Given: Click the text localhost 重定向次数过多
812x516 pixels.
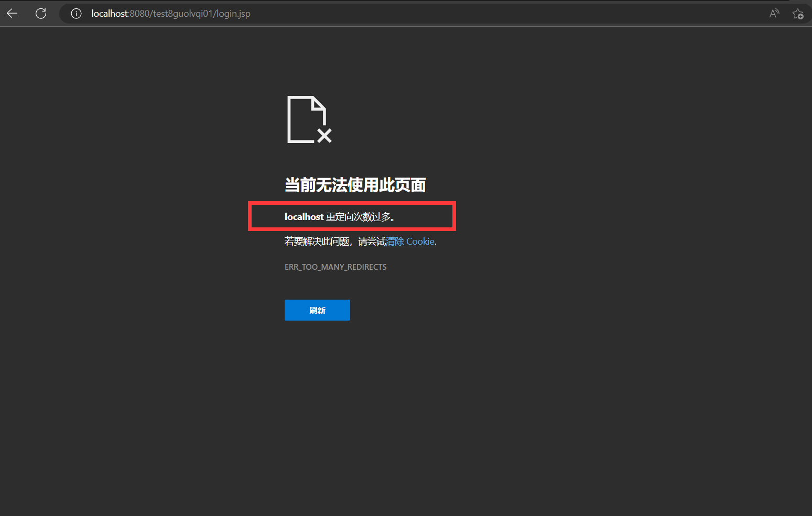Looking at the screenshot, I should pyautogui.click(x=339, y=217).
